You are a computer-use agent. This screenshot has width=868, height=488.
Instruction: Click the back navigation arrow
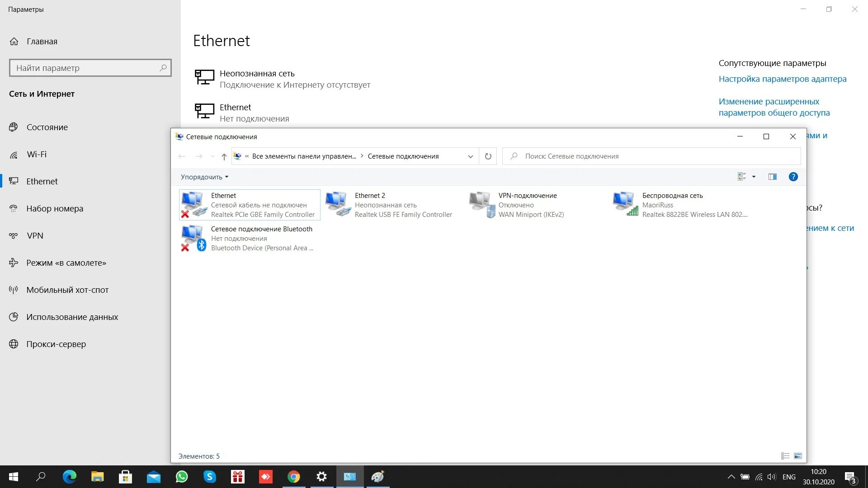click(x=182, y=156)
